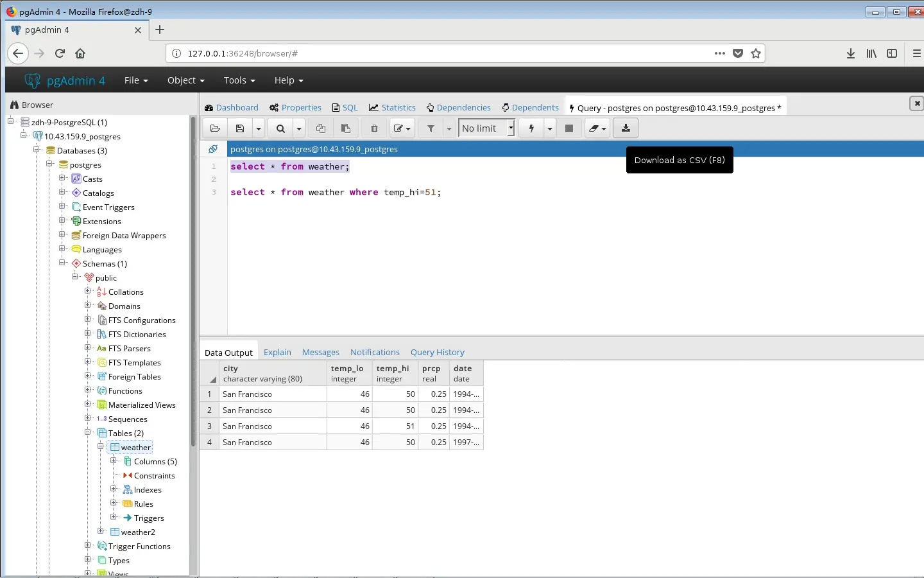This screenshot has width=924, height=578.
Task: Select the Constraints tree item
Action: [x=154, y=476]
